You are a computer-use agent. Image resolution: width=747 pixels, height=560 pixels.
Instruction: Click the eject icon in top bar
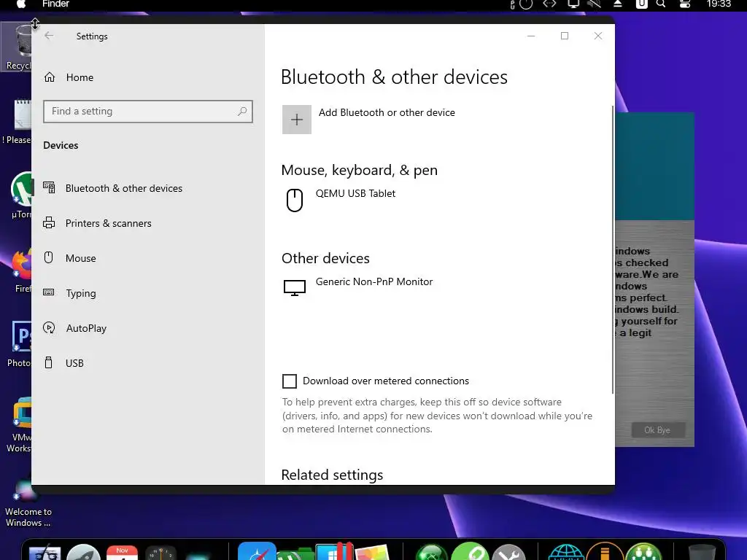tap(617, 4)
